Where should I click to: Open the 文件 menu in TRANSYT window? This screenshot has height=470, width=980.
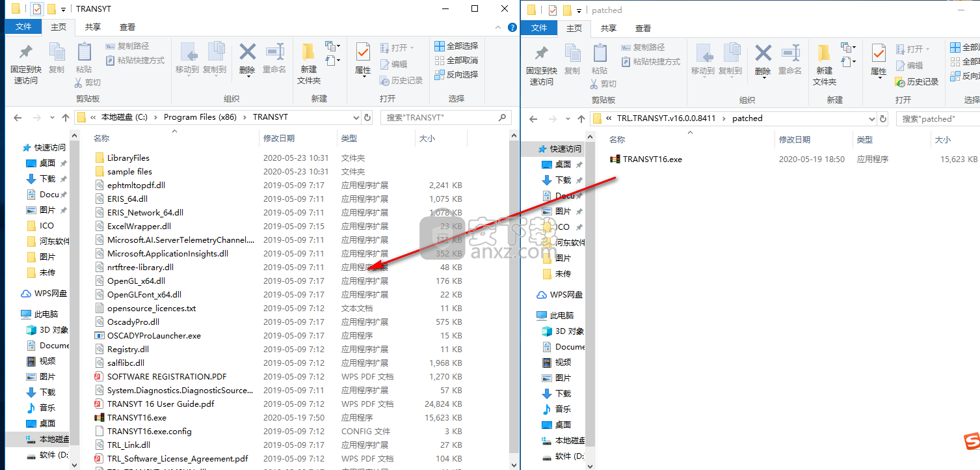click(x=23, y=27)
